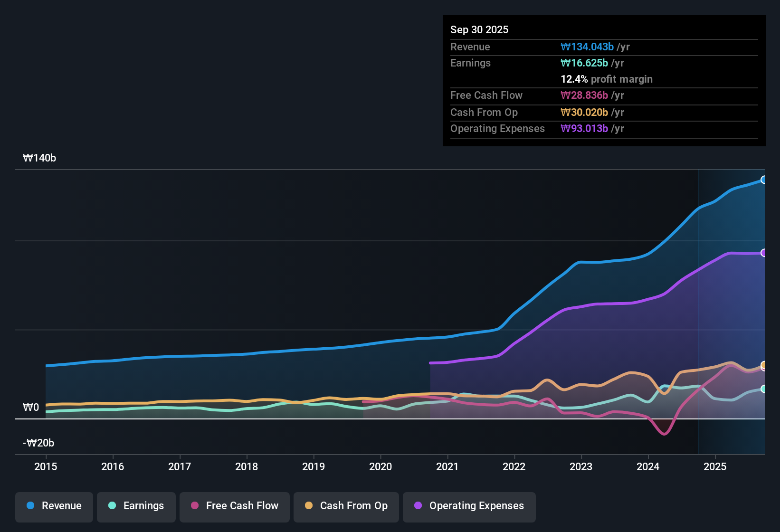Select the Operating Expenses endpoint marker
The width and height of the screenshot is (780, 532).
pos(764,253)
